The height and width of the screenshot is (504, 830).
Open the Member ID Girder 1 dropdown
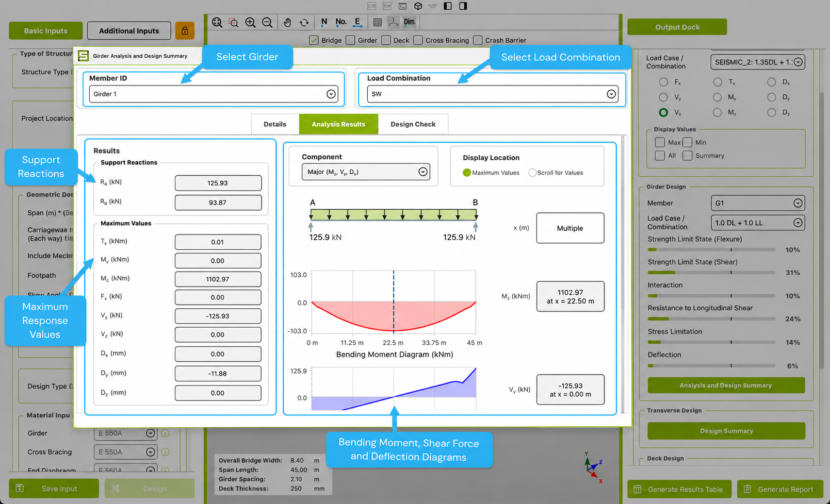214,94
